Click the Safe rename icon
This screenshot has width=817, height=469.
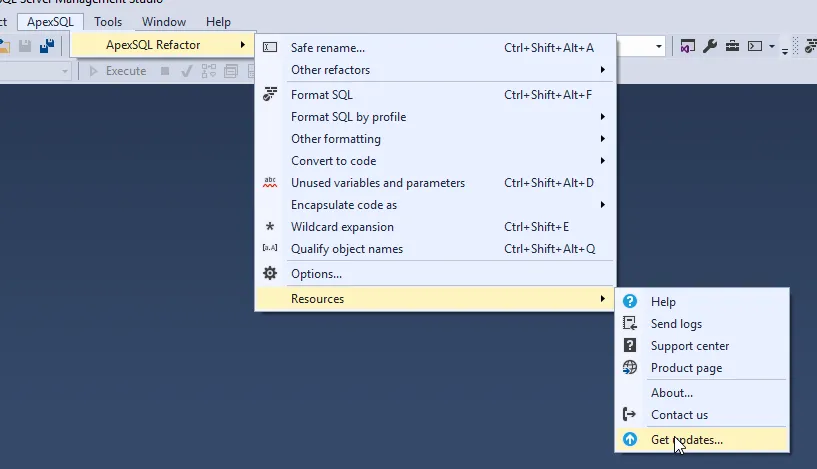pos(270,47)
